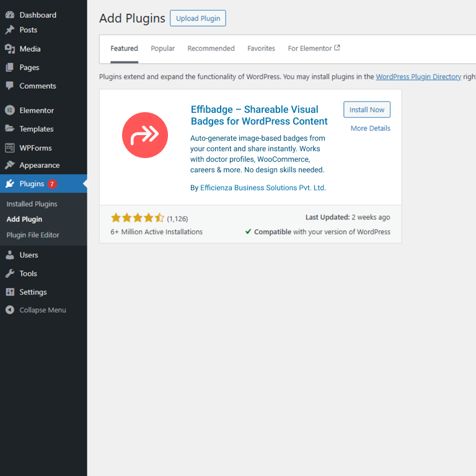The image size is (476, 476).
Task: Open the Plugins menu with 7 updates
Action: (x=32, y=184)
